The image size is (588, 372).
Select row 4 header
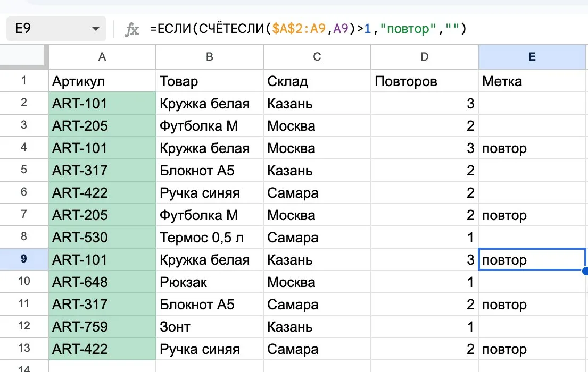[x=24, y=148]
